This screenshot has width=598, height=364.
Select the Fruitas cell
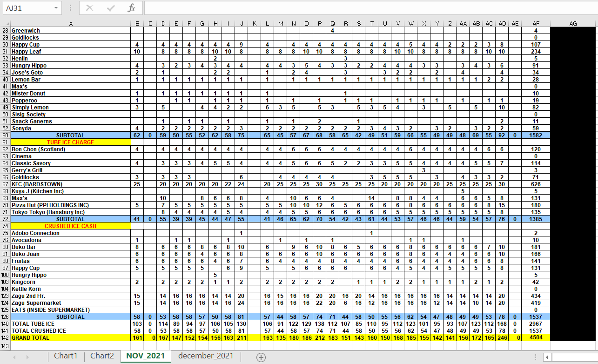click(70, 261)
